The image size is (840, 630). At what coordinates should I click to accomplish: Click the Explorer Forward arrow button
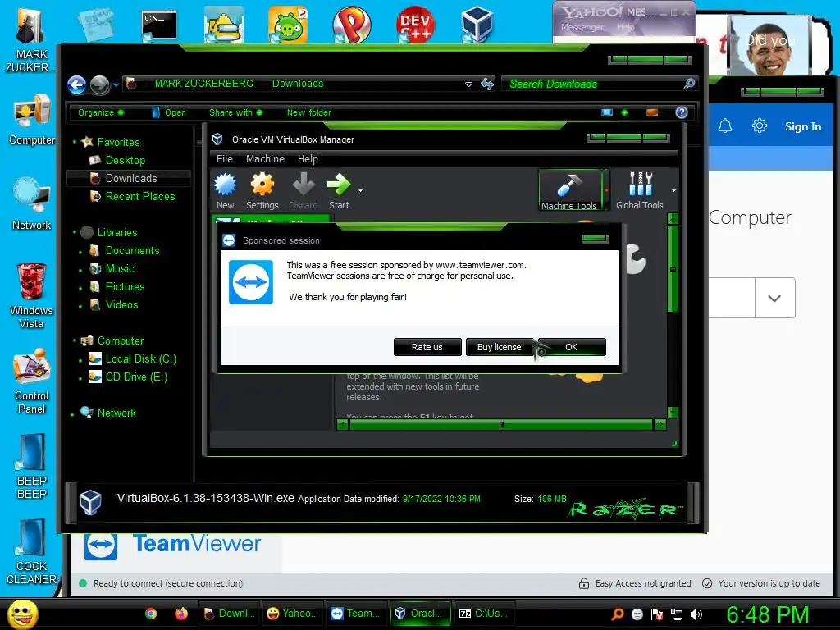[x=99, y=84]
